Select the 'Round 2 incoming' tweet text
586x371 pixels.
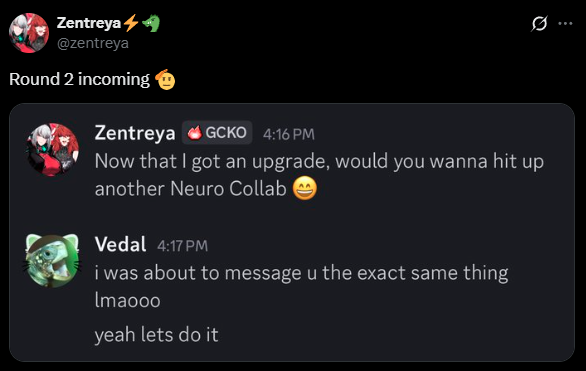(x=79, y=79)
